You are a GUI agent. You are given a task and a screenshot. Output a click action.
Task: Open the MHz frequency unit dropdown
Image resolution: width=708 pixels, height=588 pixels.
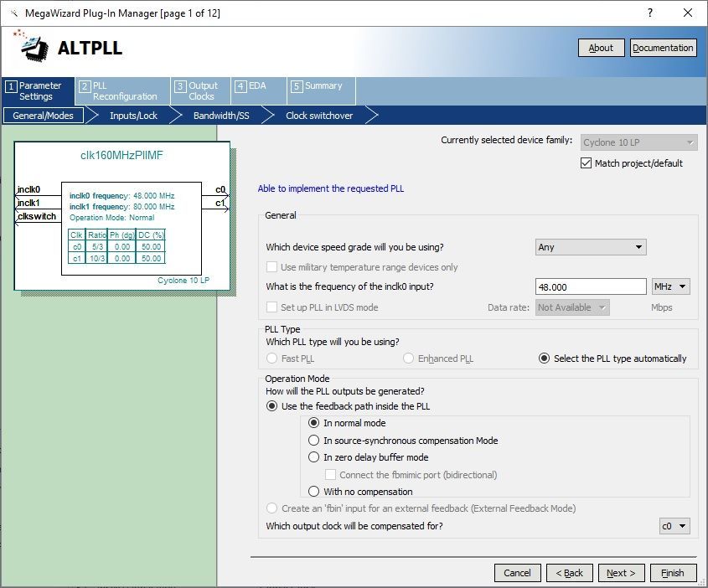point(670,286)
